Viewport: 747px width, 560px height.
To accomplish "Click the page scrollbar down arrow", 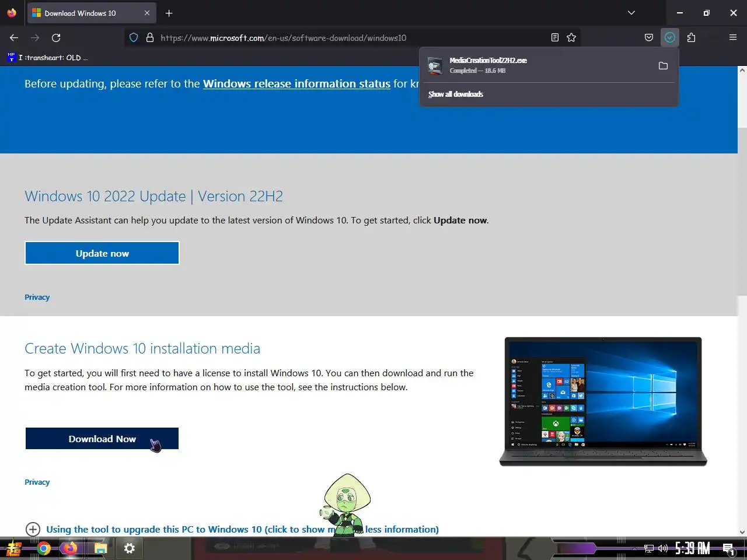I will tap(742, 531).
